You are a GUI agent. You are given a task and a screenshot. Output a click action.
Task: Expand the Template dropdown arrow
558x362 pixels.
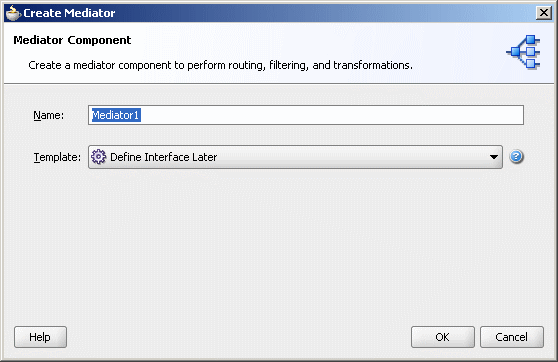point(494,157)
